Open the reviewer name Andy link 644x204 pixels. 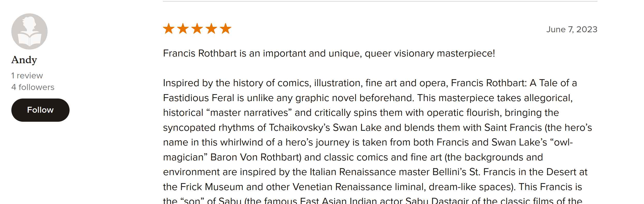[x=24, y=60]
